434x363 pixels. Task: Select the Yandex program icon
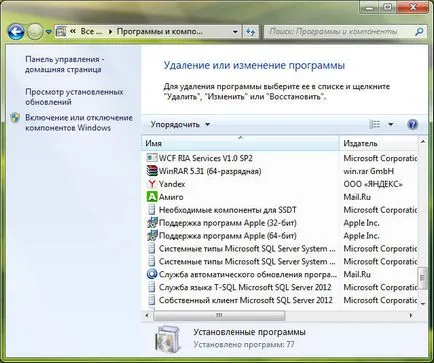point(152,184)
